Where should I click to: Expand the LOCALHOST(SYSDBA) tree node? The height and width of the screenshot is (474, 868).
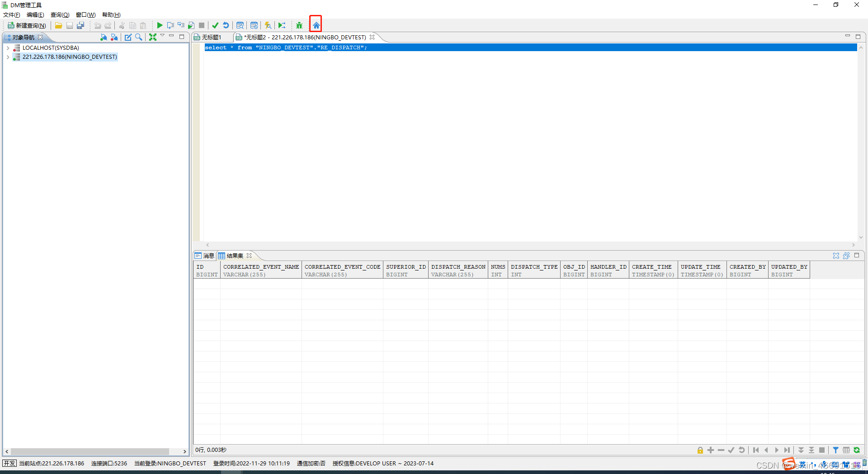pyautogui.click(x=8, y=47)
